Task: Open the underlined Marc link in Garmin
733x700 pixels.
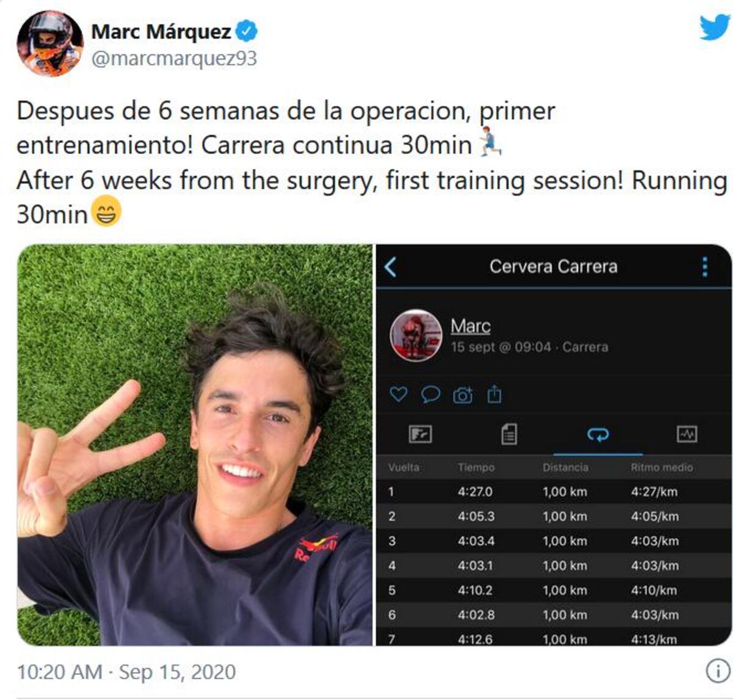Action: [470, 326]
